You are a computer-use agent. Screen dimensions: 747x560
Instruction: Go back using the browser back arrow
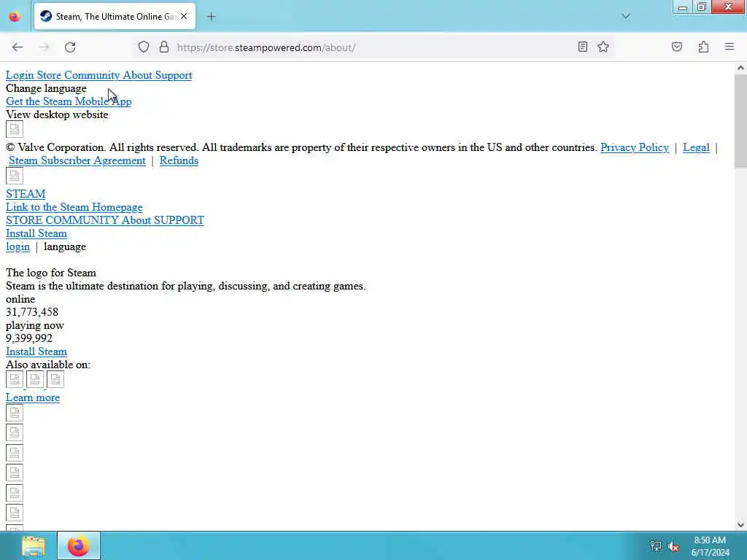pos(18,47)
